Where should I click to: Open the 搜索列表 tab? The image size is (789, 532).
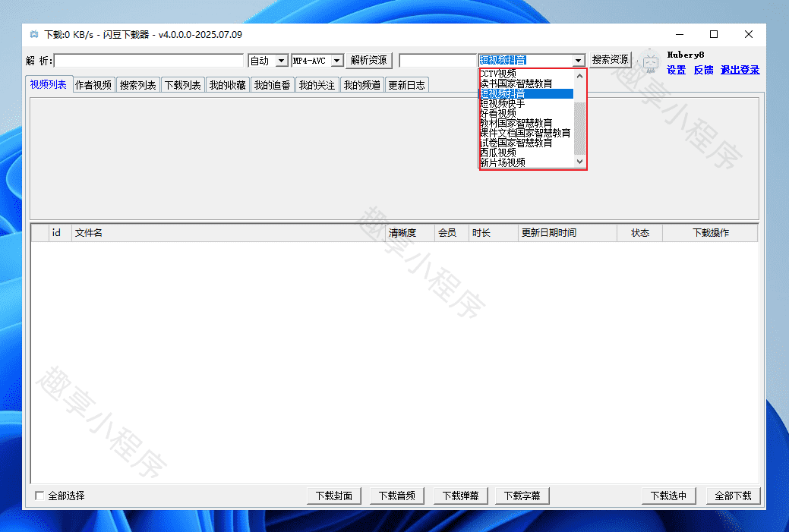[138, 85]
